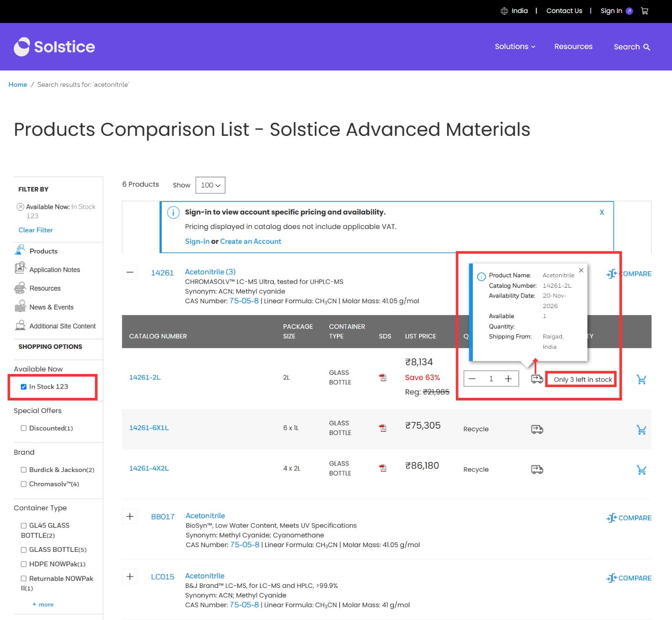Select India region

[x=519, y=11]
